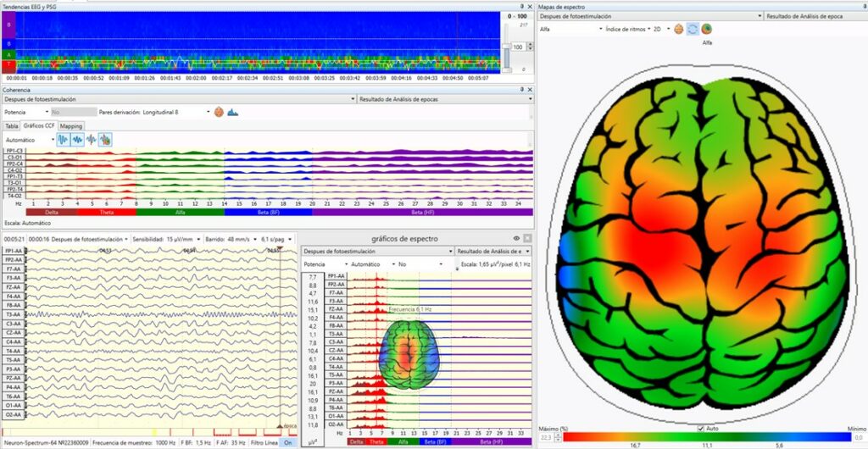Select the O2-AA channel label in EEG traces

13,414
